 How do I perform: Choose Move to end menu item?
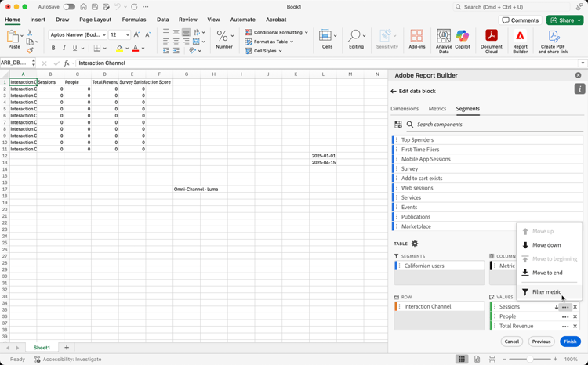pyautogui.click(x=550, y=273)
